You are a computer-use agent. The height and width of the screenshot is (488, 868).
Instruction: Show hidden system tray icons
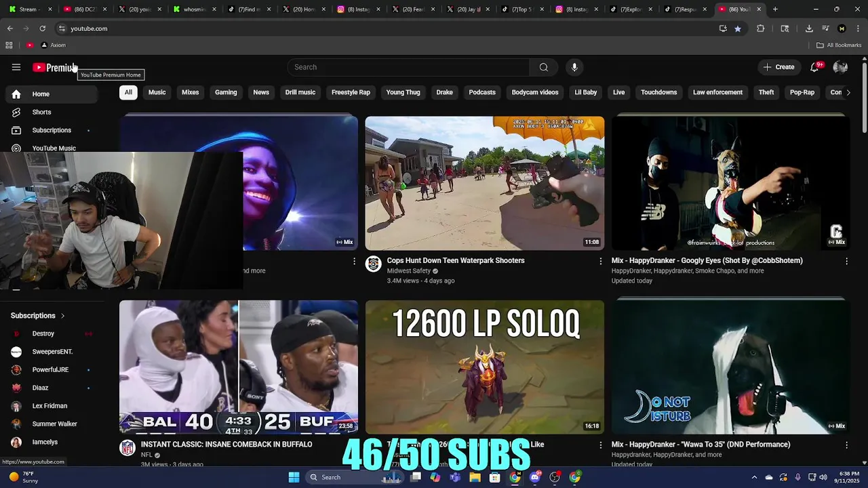coord(753,477)
